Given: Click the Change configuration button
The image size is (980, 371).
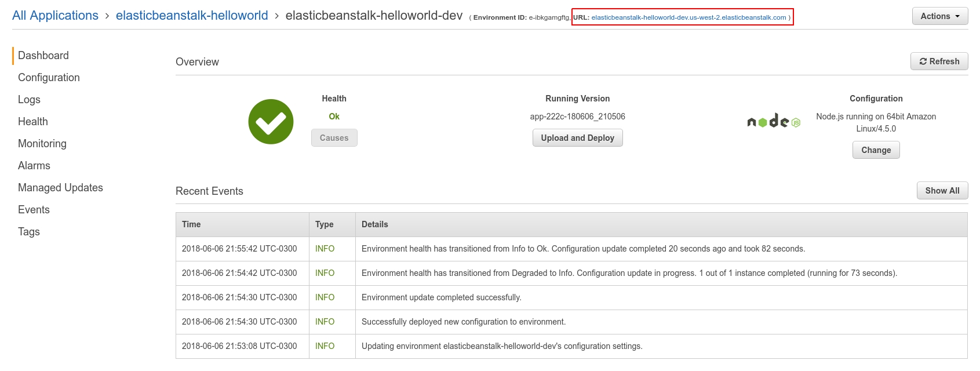Looking at the screenshot, I should click(x=876, y=150).
